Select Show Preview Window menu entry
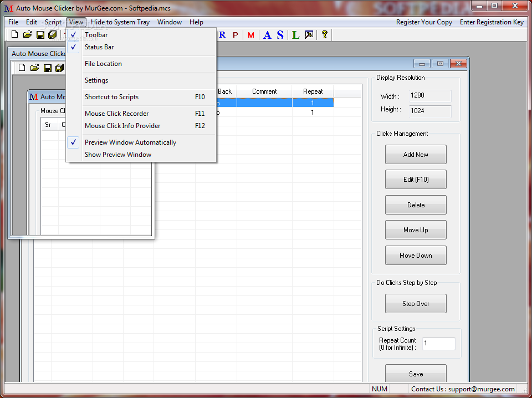532x398 pixels. tap(141, 155)
